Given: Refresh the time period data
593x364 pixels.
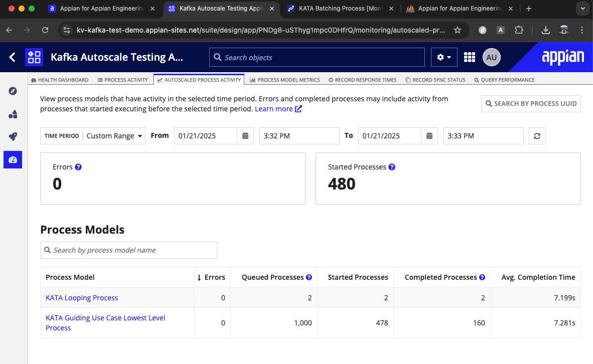Looking at the screenshot, I should point(537,136).
